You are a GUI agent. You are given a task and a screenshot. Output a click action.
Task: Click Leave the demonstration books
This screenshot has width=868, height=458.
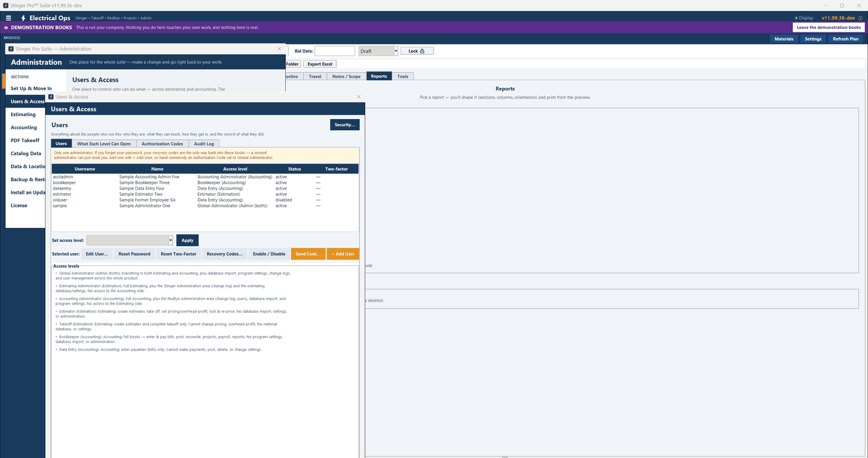(829, 27)
